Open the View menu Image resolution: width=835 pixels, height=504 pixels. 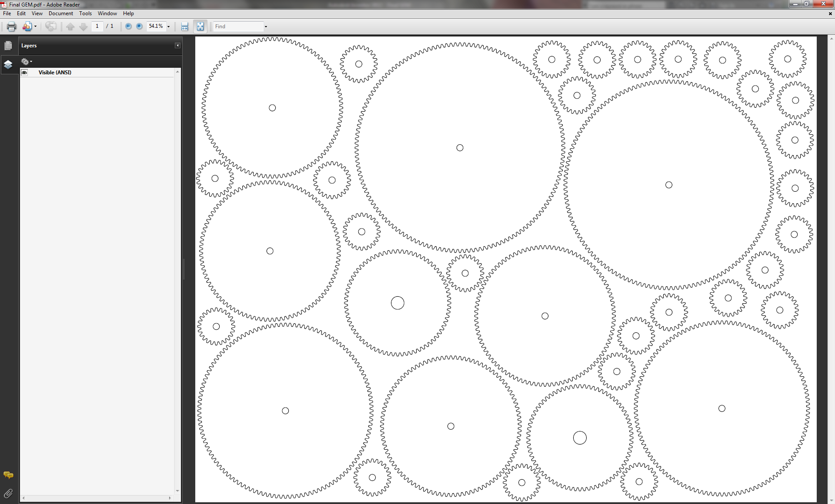(x=37, y=13)
